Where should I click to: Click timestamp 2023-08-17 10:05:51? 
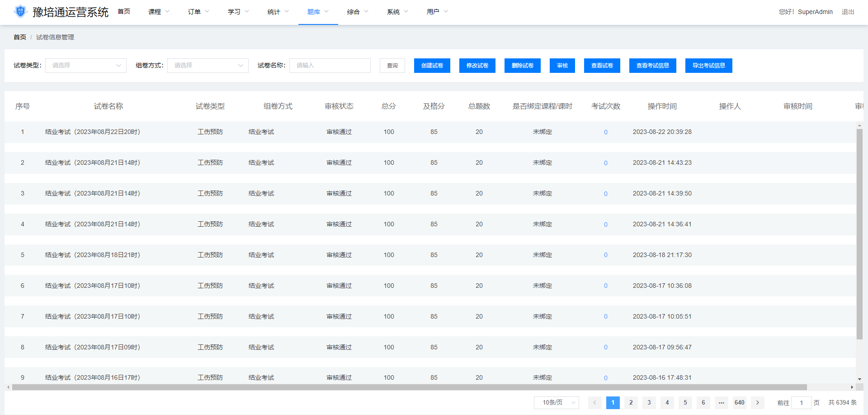662,316
